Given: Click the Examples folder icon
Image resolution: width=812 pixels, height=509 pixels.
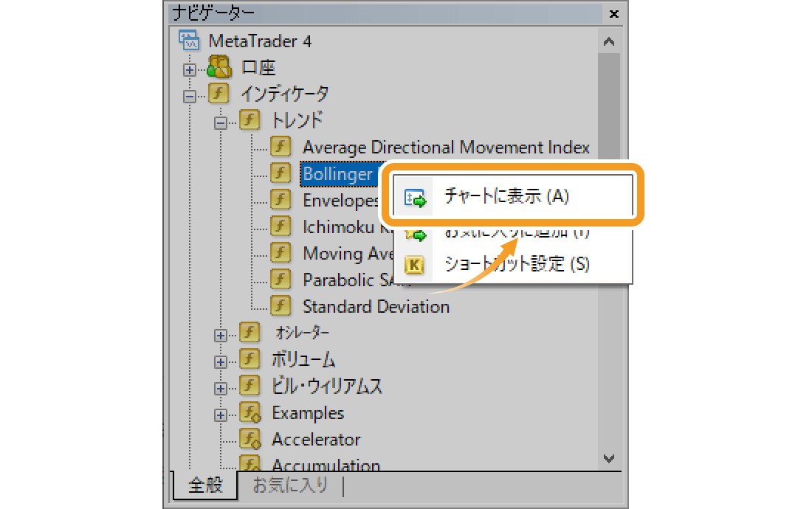Looking at the screenshot, I should (x=251, y=412).
